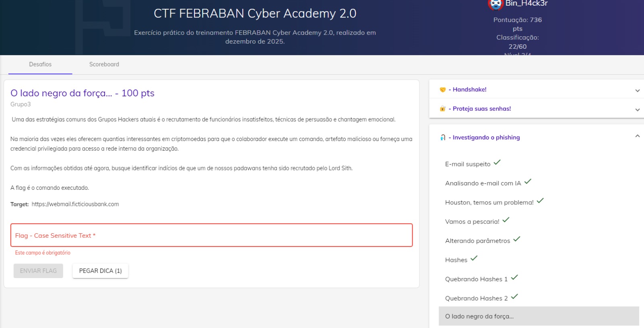Click the PEGAR DICA (1) button
644x328 pixels.
[100, 271]
